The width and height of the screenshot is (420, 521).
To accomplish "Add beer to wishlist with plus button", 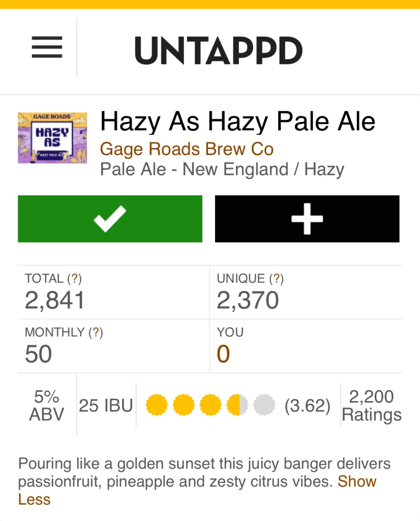I will 307,219.
